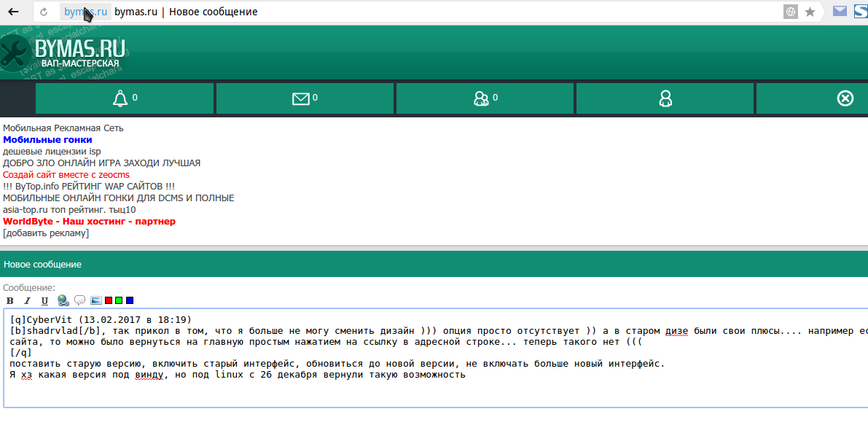868x425 pixels.
Task: Click the notifications bell icon
Action: click(120, 98)
